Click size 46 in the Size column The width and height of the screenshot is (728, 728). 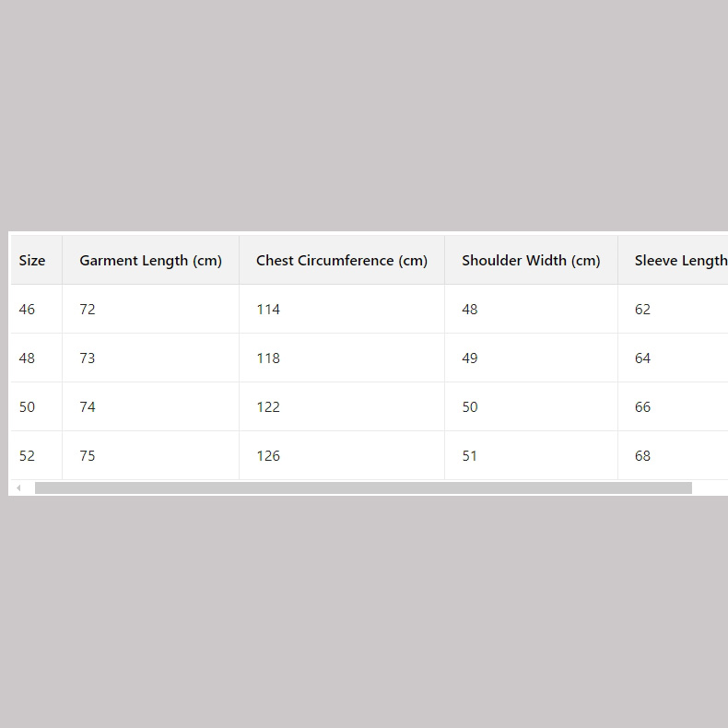point(27,310)
